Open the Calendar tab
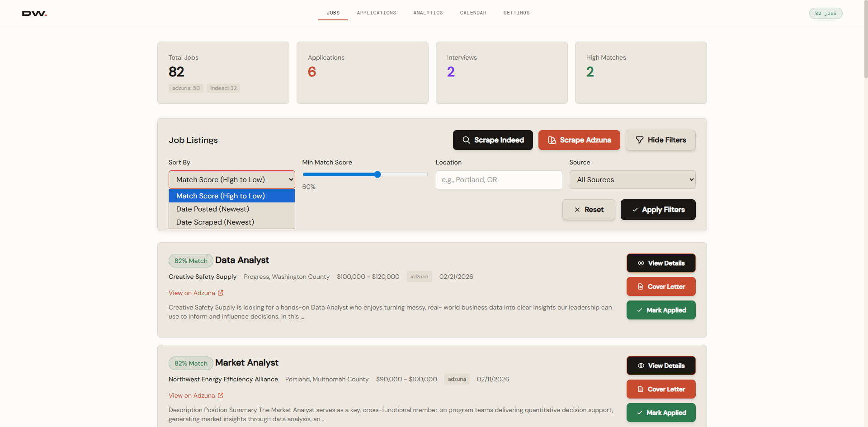Viewport: 868px width, 427px height. tap(473, 13)
